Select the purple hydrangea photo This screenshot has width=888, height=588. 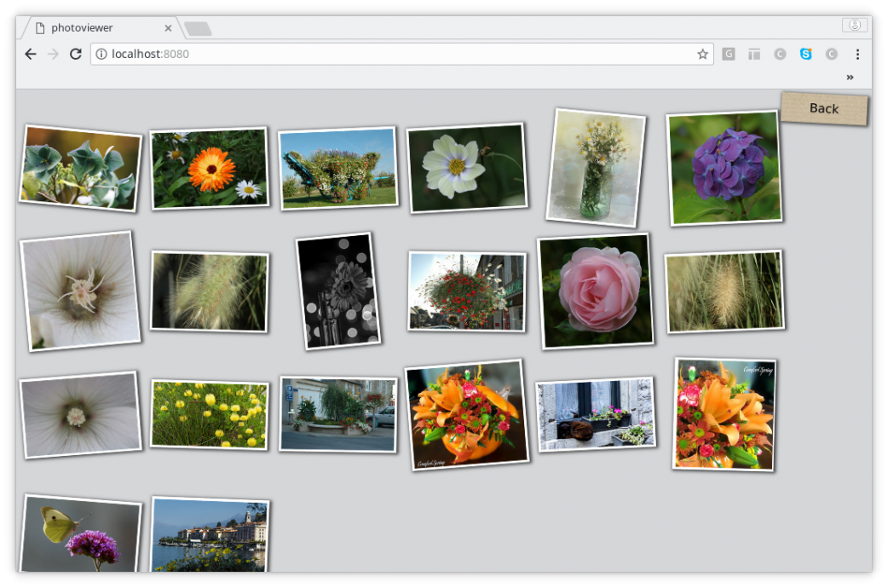click(x=724, y=169)
